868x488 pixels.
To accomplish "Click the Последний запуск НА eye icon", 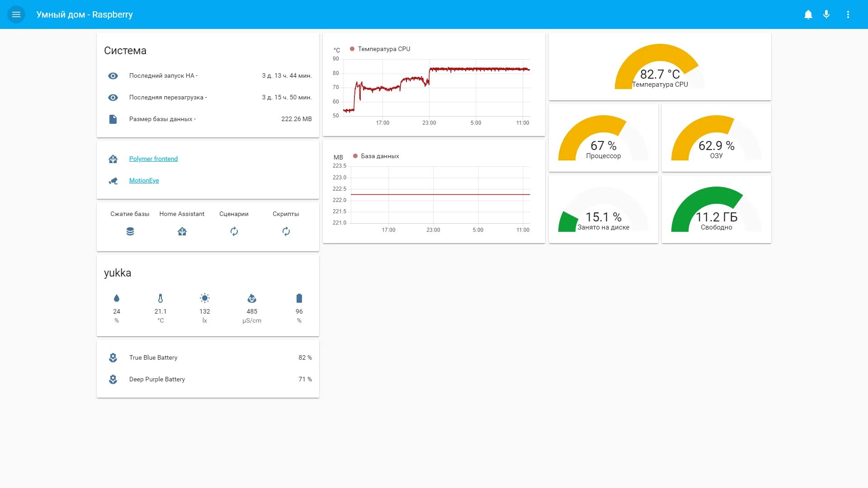I will tap(113, 76).
